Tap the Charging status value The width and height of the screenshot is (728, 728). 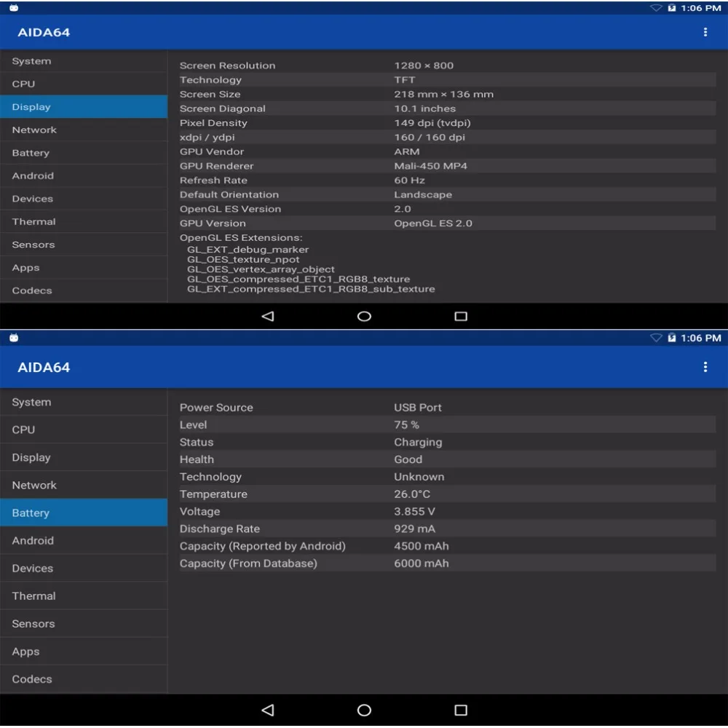[x=418, y=442]
